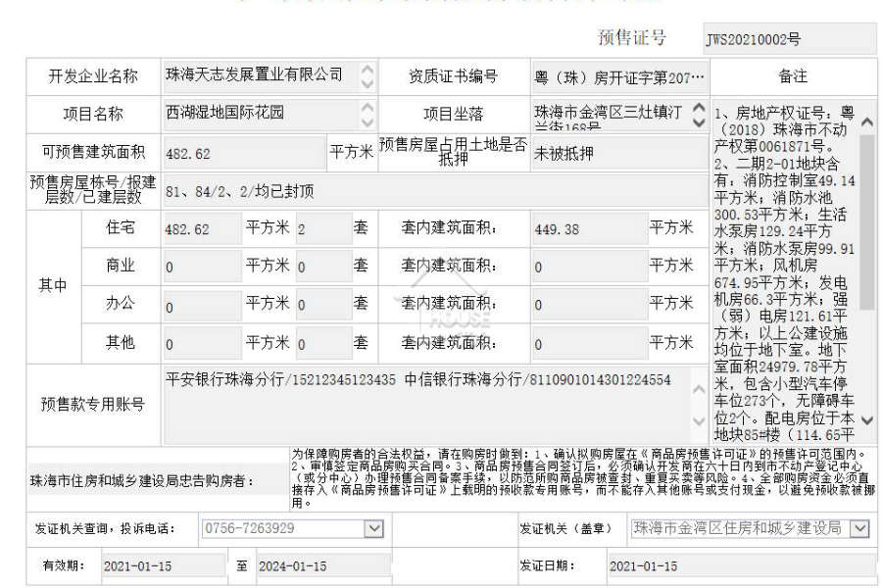Click remarks scrollbar down arrow
Viewport: 882px width, 588px height.
coord(867,420)
